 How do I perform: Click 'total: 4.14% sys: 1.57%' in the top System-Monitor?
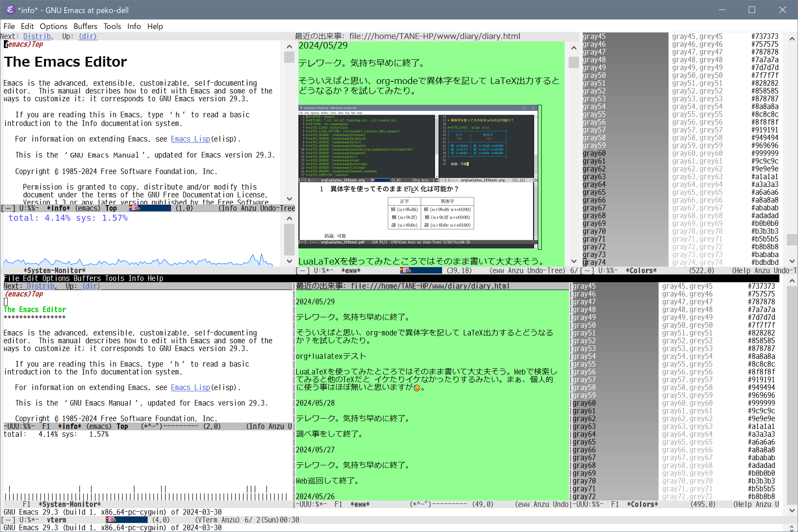pyautogui.click(x=68, y=218)
